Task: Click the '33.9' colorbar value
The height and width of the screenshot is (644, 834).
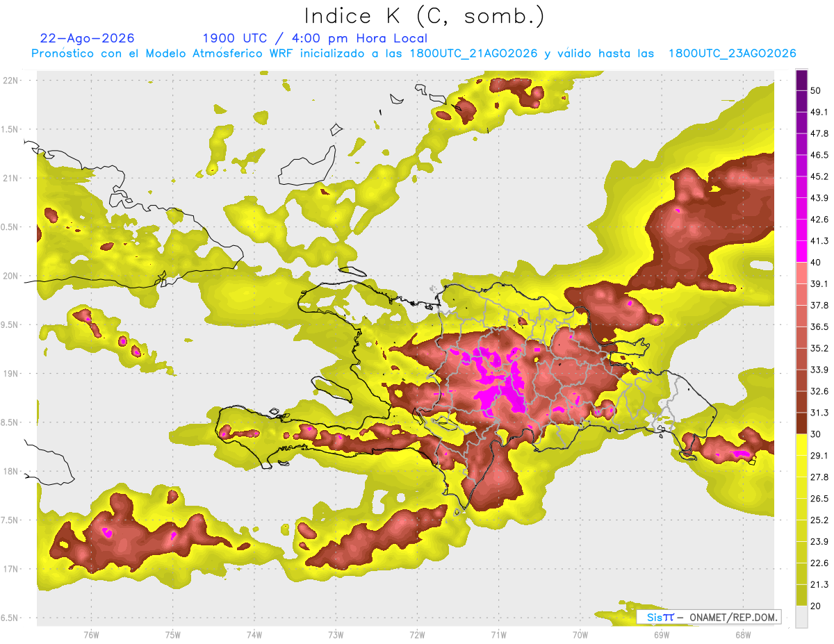Action: pyautogui.click(x=819, y=370)
